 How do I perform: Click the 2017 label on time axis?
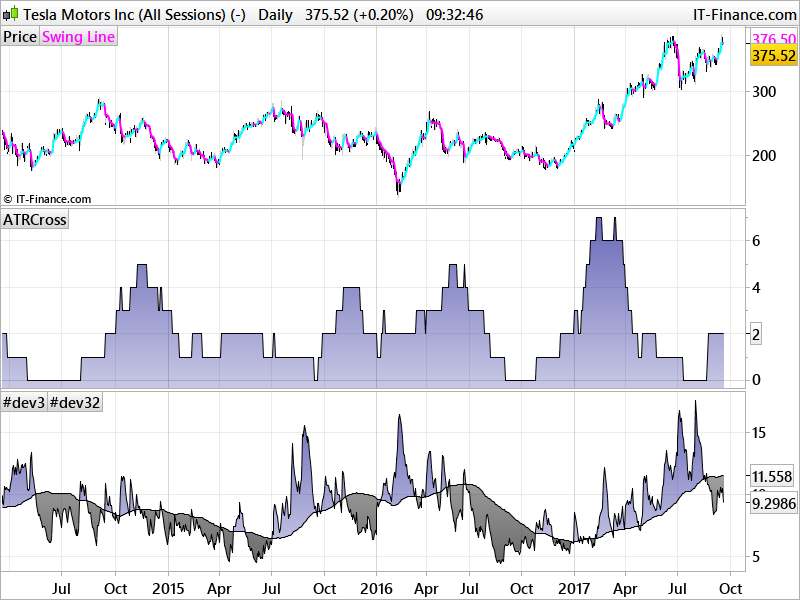tap(574, 589)
